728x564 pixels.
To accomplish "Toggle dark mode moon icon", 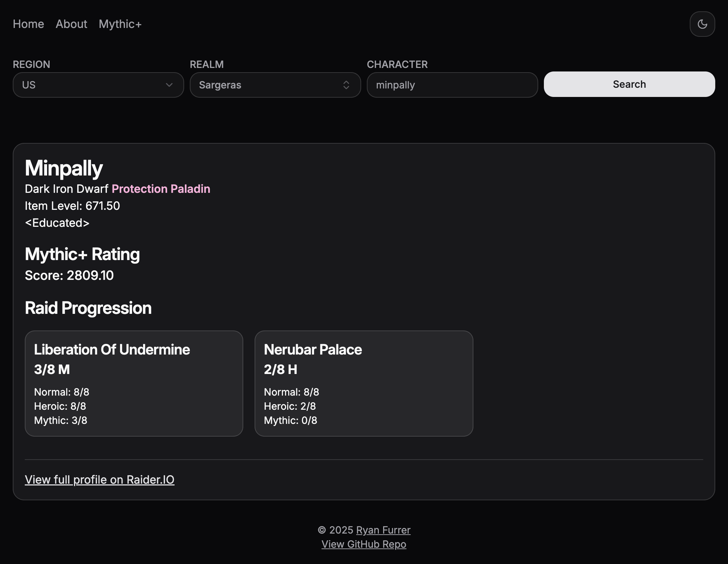I will tap(702, 24).
